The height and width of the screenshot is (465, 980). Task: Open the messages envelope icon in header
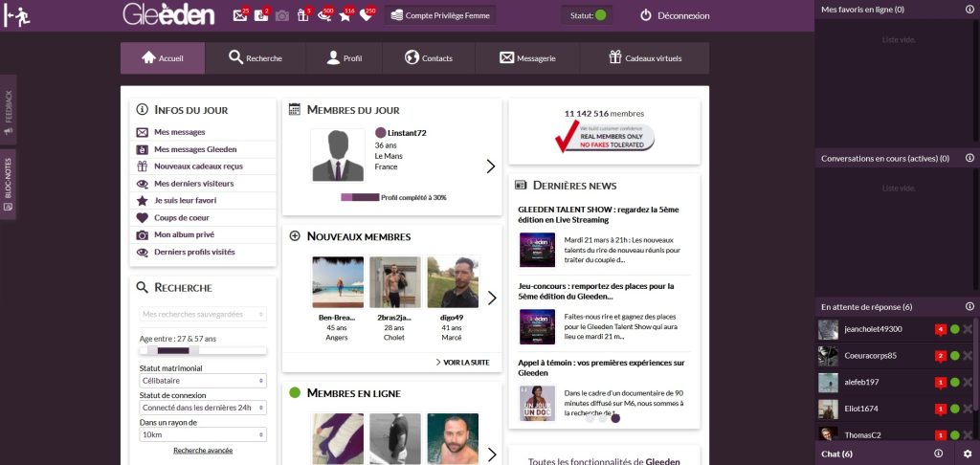pyautogui.click(x=240, y=15)
